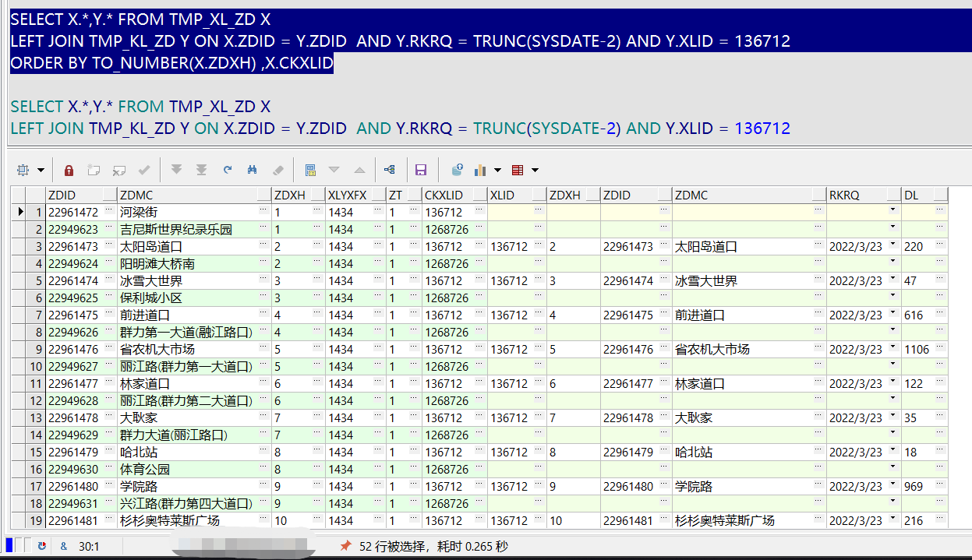This screenshot has width=972, height=560.
Task: Save results with purple floppy icon
Action: tap(421, 170)
